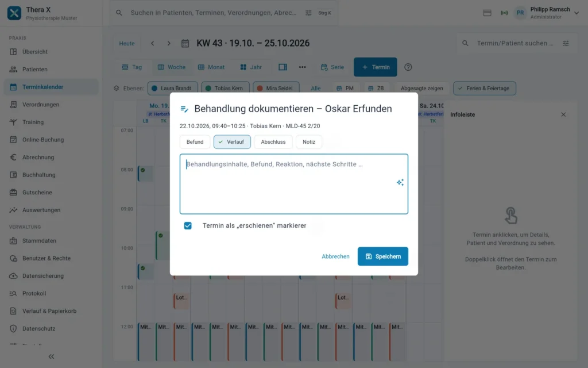Go to the next week with the right arrow
This screenshot has height=368, width=588.
tap(169, 43)
